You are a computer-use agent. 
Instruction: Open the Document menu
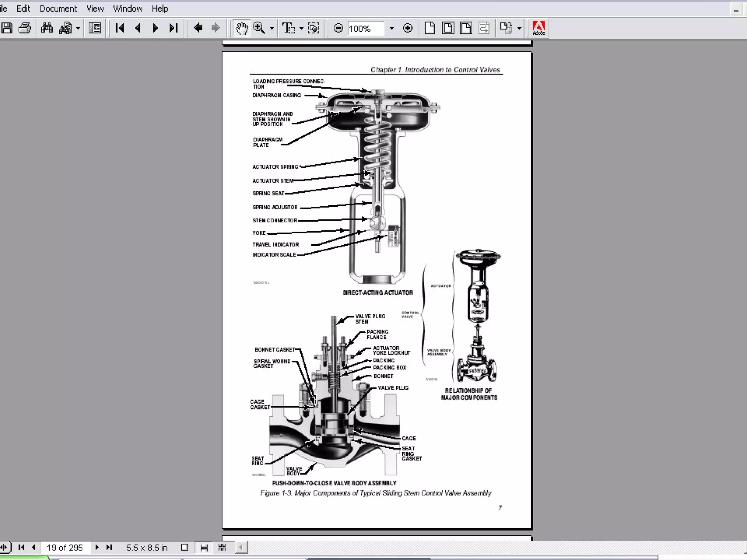coord(58,8)
